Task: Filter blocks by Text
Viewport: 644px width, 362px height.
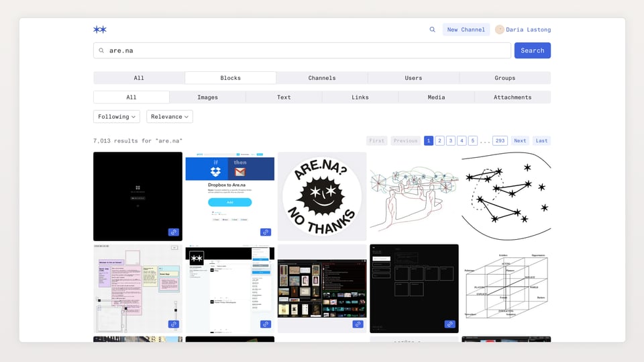Action: coord(284,97)
